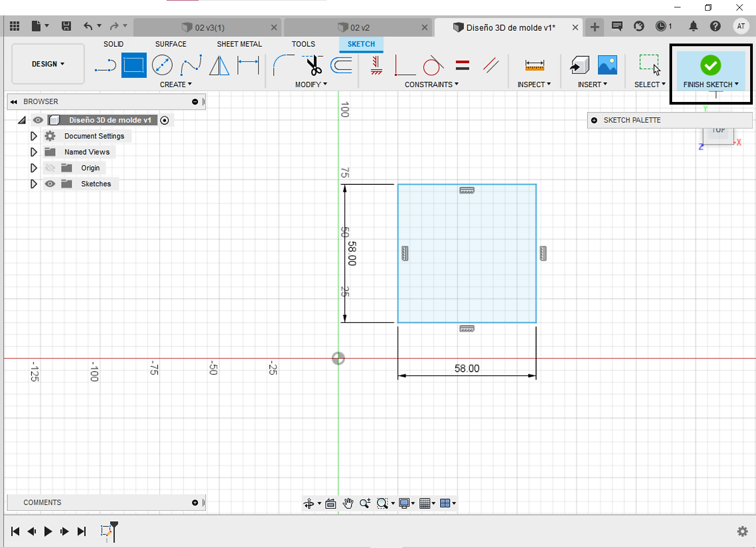Play the timeline
The width and height of the screenshot is (756, 548).
tap(48, 531)
